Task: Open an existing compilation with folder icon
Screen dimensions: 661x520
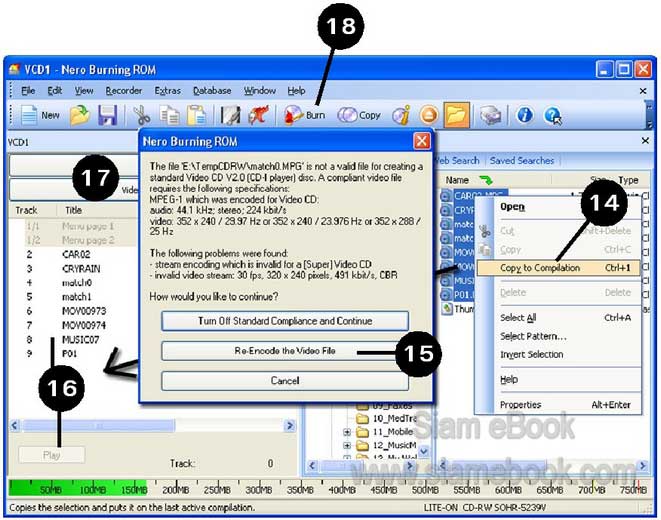Action: pos(80,115)
